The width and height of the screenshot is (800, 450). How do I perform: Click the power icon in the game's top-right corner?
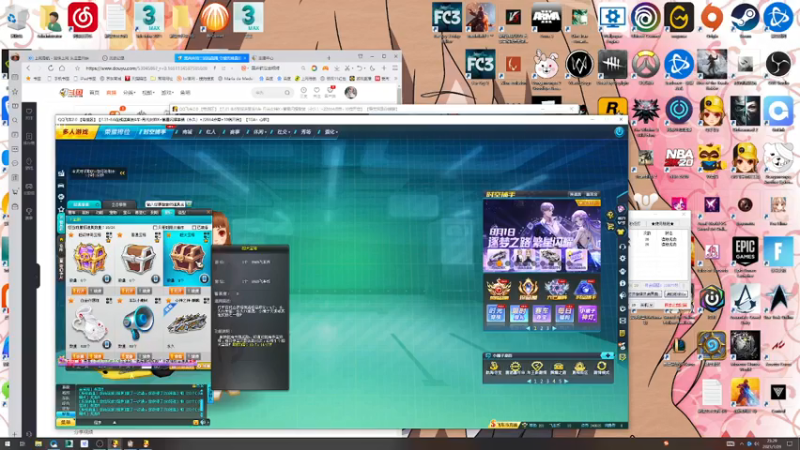[619, 132]
